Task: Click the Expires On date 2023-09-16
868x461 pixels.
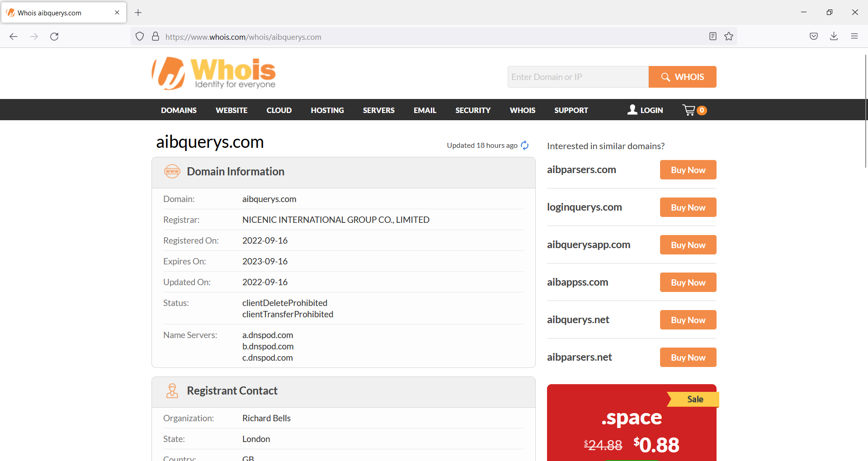Action: [265, 261]
